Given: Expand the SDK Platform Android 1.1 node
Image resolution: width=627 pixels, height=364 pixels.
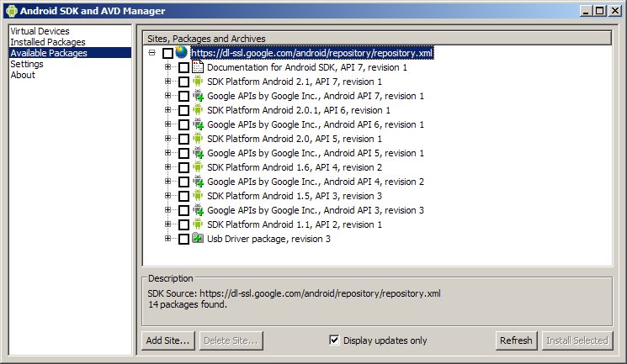Looking at the screenshot, I should click(167, 224).
